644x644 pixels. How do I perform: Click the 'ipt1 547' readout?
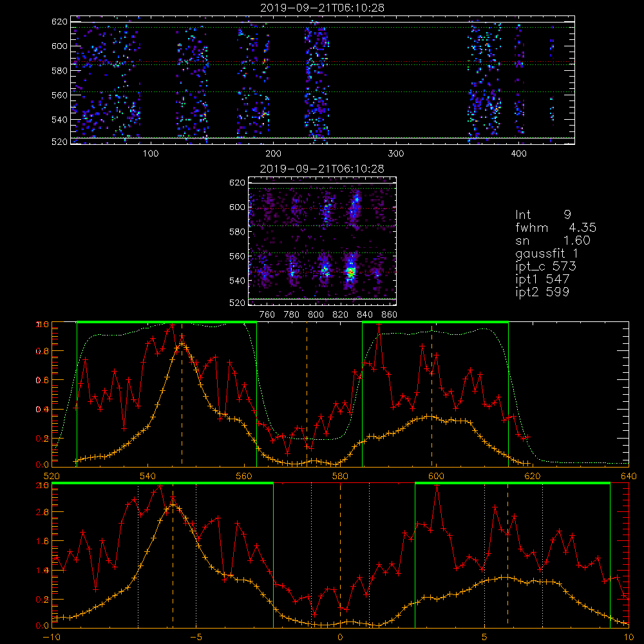tap(542, 279)
